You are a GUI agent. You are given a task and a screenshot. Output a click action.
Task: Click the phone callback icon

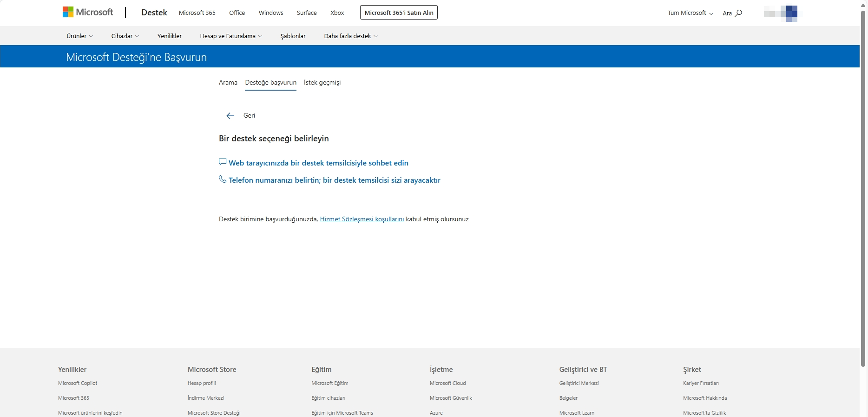coord(223,179)
